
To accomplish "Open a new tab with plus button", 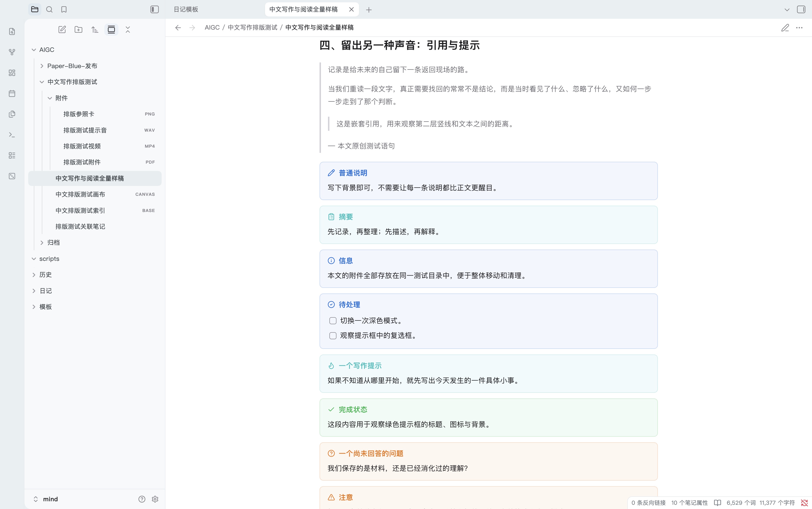I will click(369, 10).
